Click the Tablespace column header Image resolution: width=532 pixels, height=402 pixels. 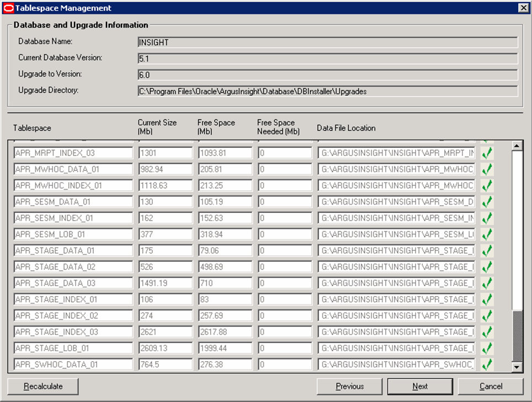(x=32, y=128)
